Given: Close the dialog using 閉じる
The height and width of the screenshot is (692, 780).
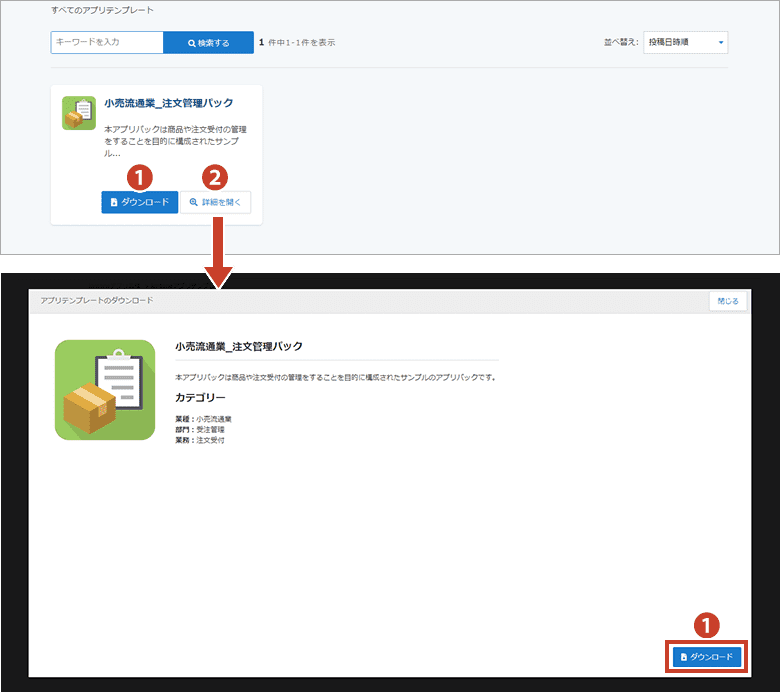Looking at the screenshot, I should point(727,300).
